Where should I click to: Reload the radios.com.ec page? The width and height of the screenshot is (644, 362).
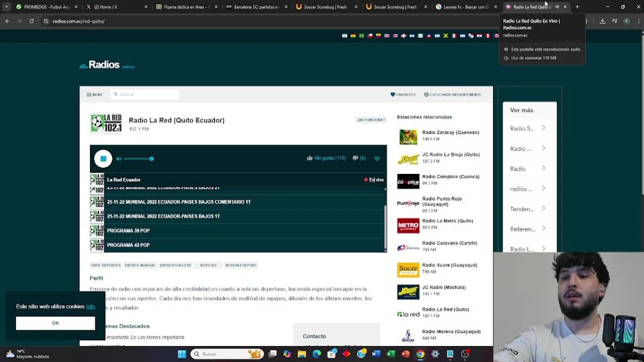click(31, 21)
